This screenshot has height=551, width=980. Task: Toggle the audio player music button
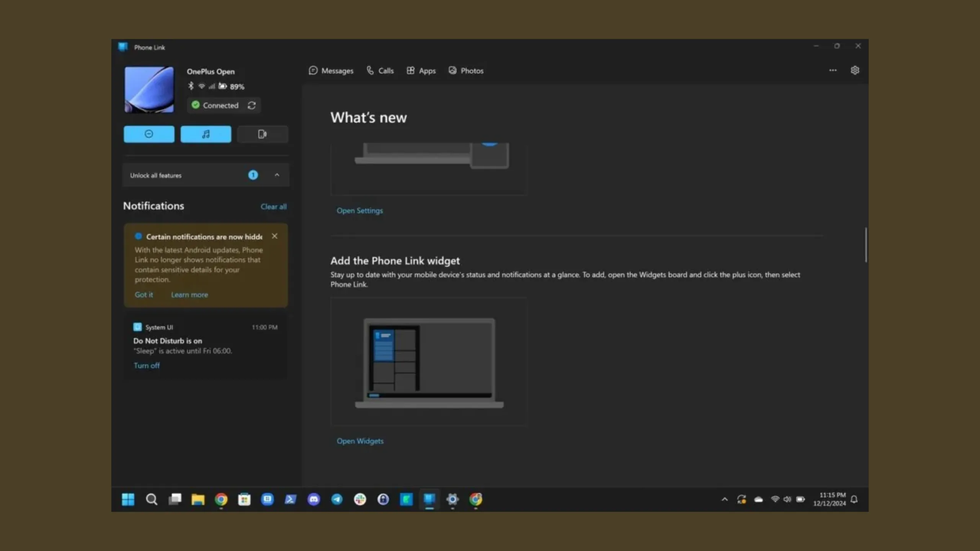(x=206, y=134)
